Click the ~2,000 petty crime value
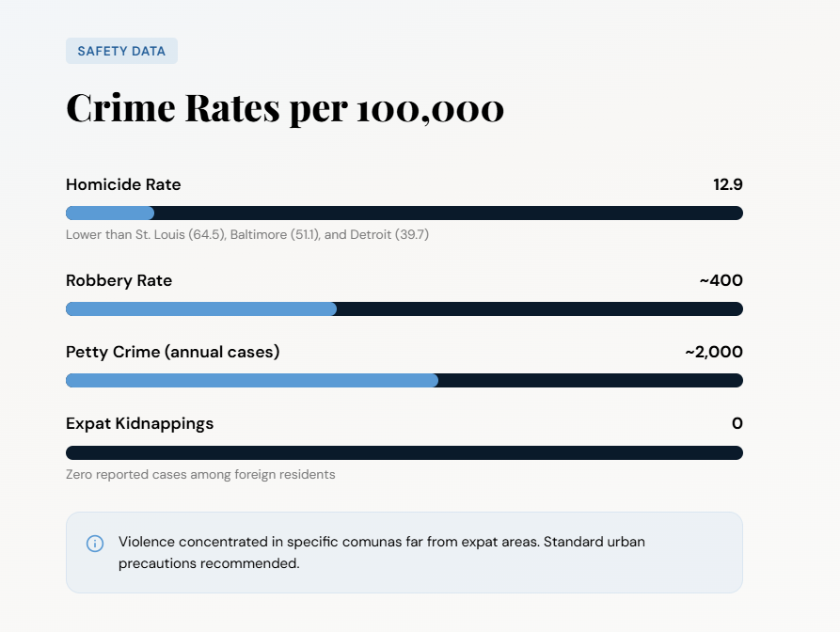Image resolution: width=840 pixels, height=632 pixels. (713, 352)
